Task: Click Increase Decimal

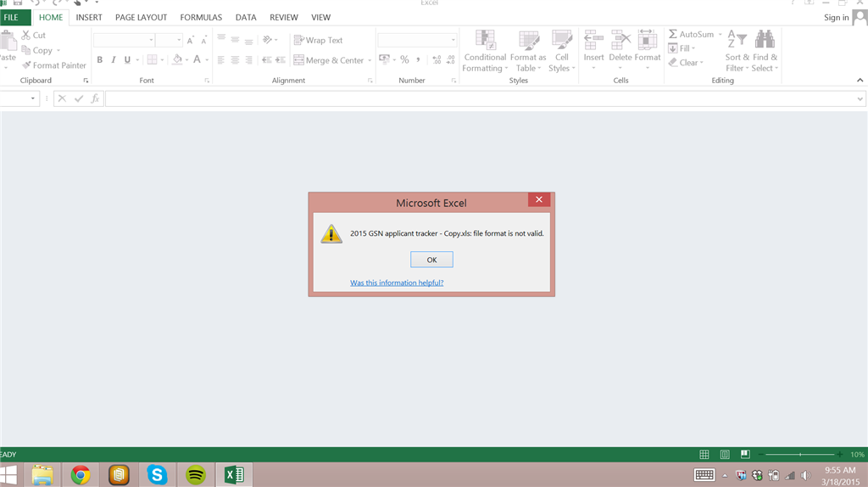Action: click(x=437, y=59)
